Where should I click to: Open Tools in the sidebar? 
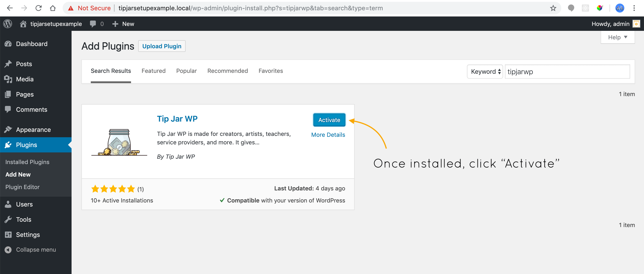pos(36,219)
